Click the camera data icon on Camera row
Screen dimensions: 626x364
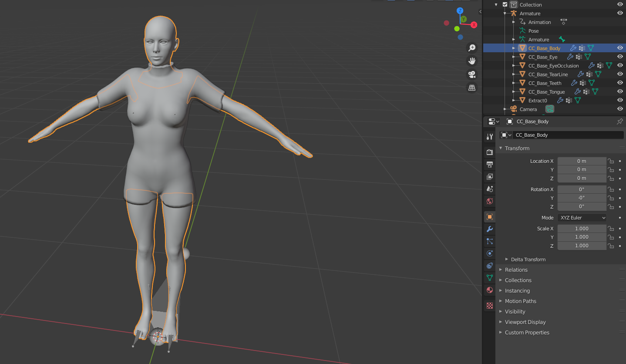[x=550, y=109]
